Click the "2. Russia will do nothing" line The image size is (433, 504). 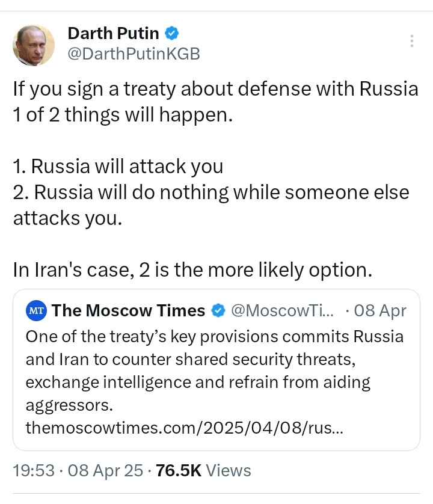tap(210, 192)
